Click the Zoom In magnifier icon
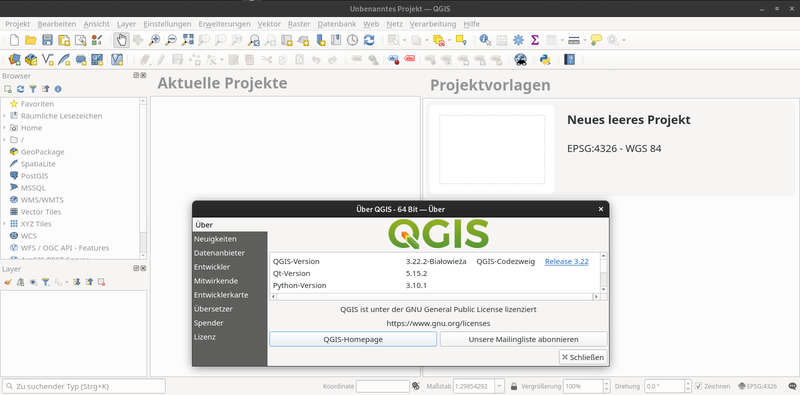800x395 pixels. point(154,40)
